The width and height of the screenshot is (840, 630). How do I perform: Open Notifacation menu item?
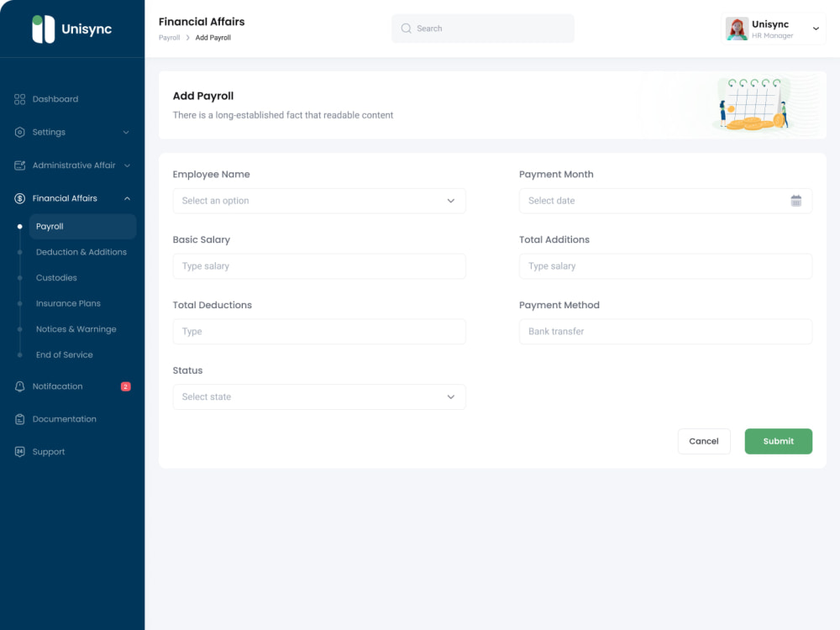[x=57, y=386]
